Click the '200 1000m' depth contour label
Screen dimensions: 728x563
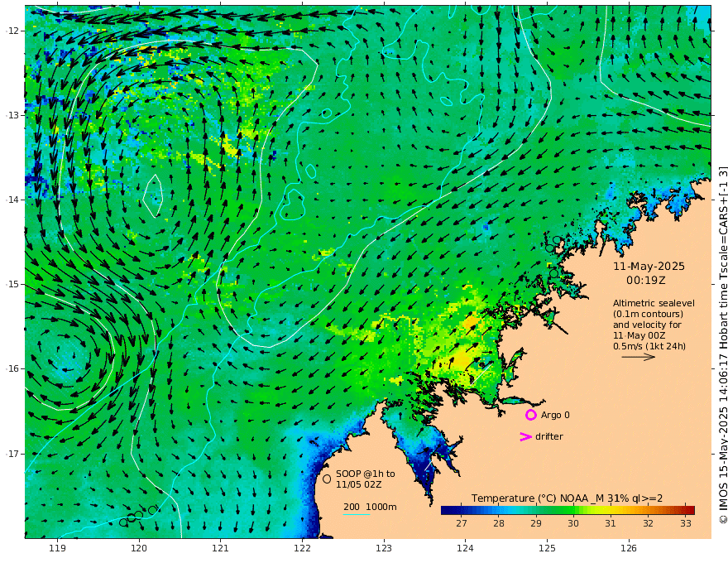click(x=370, y=507)
